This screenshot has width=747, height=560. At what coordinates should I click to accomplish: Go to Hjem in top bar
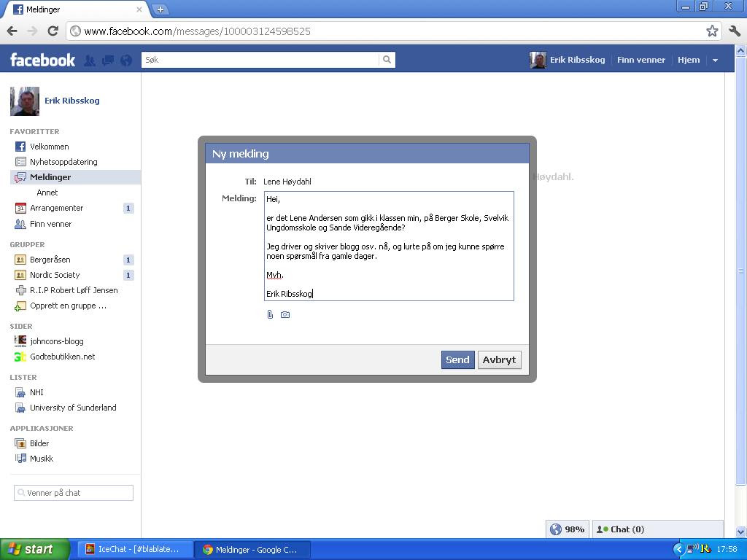(689, 60)
